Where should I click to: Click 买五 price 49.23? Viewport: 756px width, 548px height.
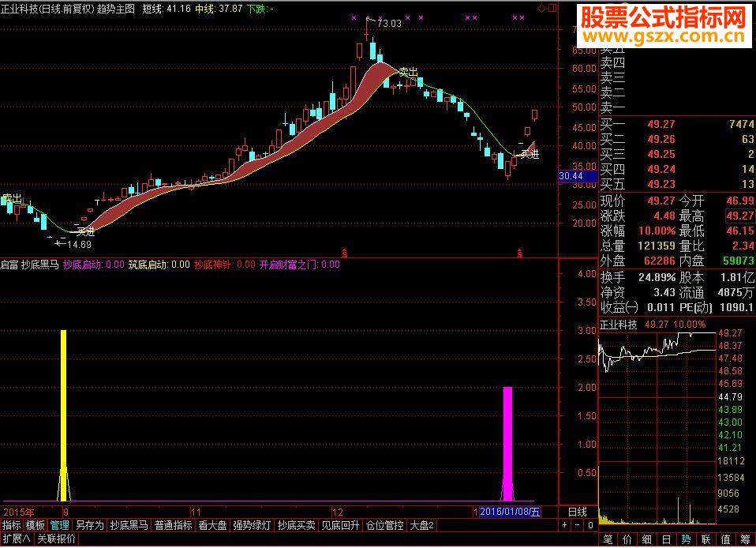click(x=661, y=184)
